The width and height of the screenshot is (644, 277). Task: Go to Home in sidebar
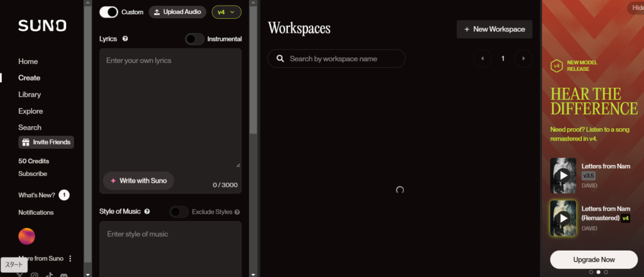[x=28, y=62]
